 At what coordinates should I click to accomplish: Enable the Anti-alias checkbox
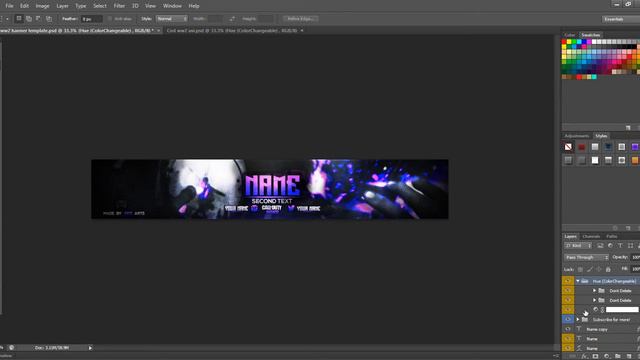(x=110, y=19)
